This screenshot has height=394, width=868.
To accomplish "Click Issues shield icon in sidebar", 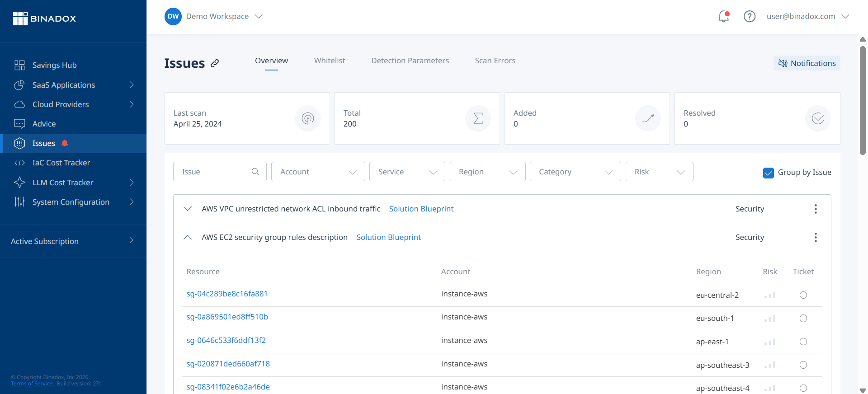I will [x=19, y=143].
